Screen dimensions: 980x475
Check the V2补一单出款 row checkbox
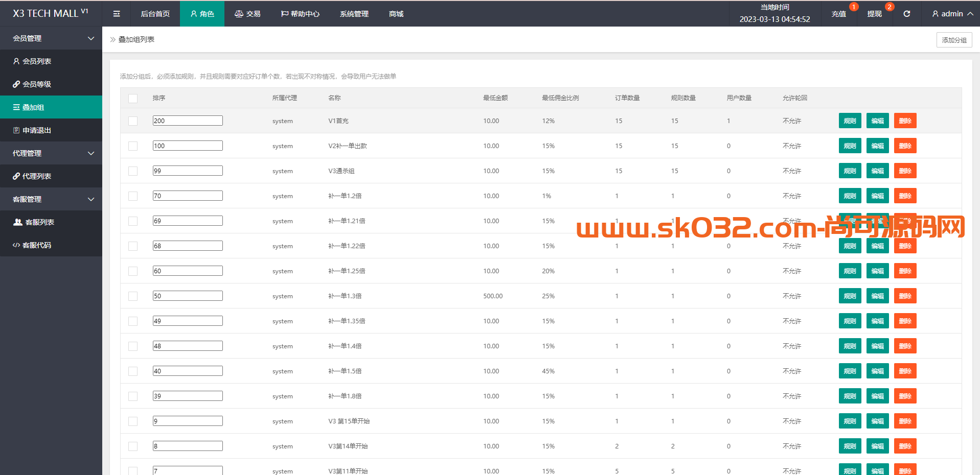tap(133, 146)
